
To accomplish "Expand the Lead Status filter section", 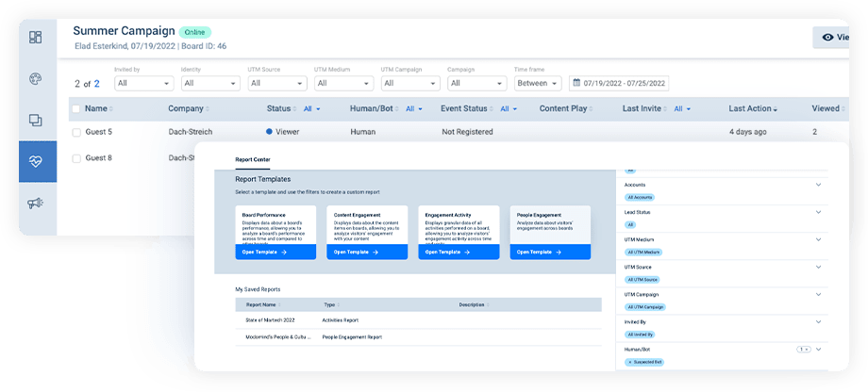I will click(x=818, y=212).
